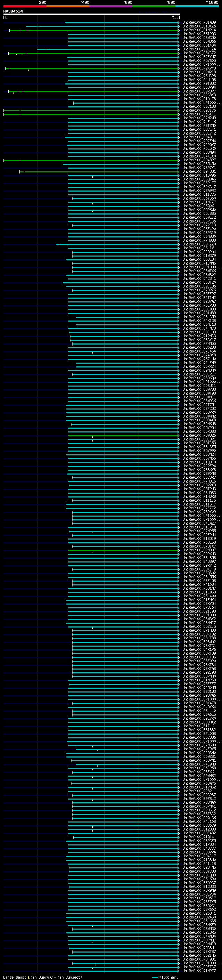Click the hit label UniRef100_B9FGD1

click(x=199, y=172)
